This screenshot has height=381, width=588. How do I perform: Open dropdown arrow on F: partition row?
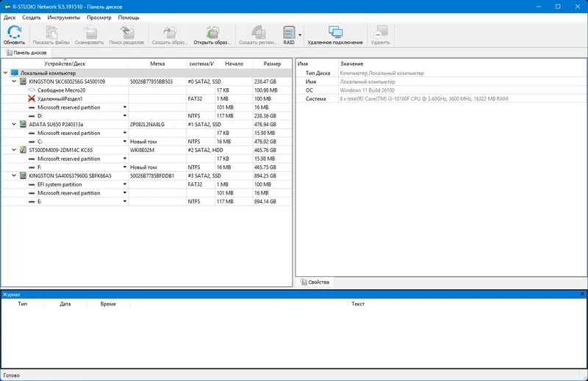click(125, 167)
